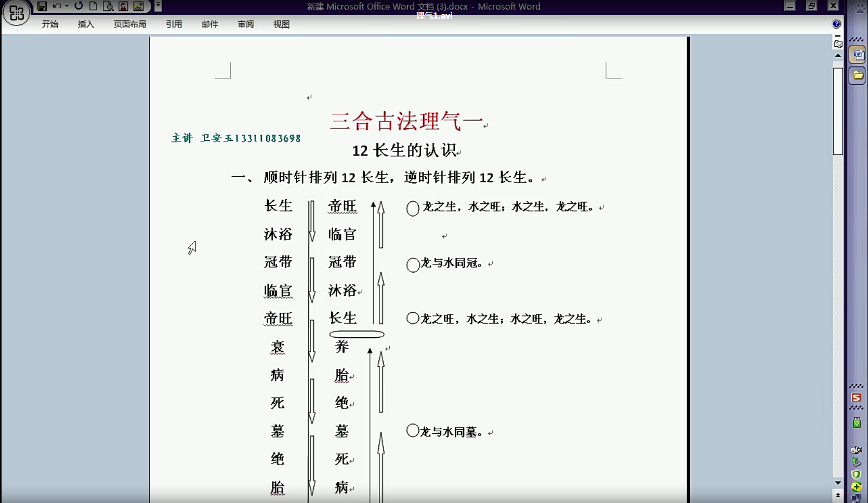The height and width of the screenshot is (503, 868).
Task: Select the 审阅 ribbon tab
Action: coord(245,24)
